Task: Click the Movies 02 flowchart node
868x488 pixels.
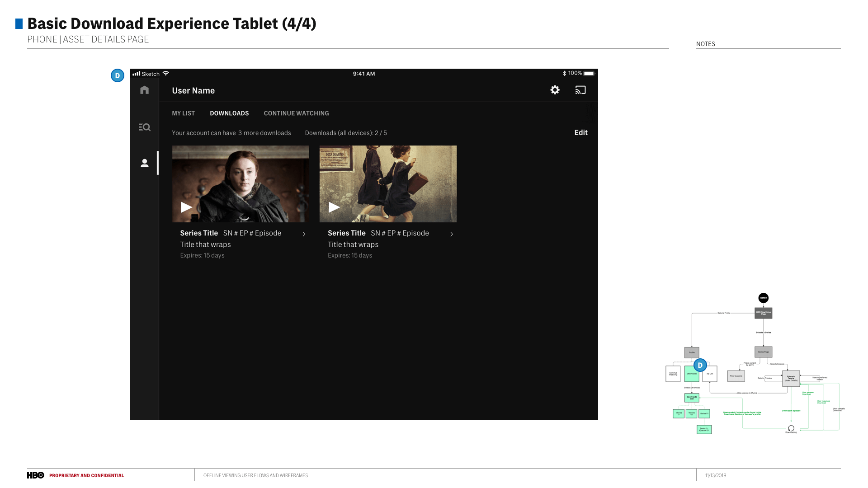Action: (691, 413)
